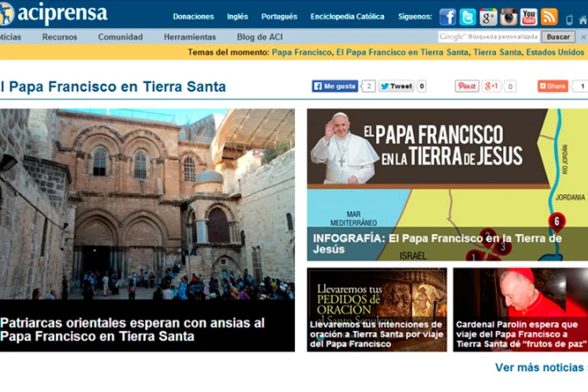Open the Comunidad navigation tab
This screenshot has width=588, height=392.
coord(120,37)
